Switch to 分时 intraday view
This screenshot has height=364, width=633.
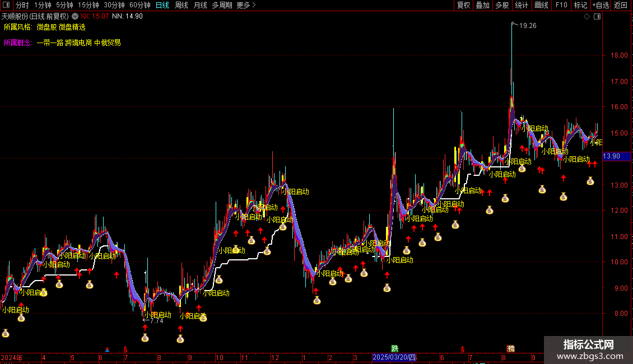click(x=22, y=5)
